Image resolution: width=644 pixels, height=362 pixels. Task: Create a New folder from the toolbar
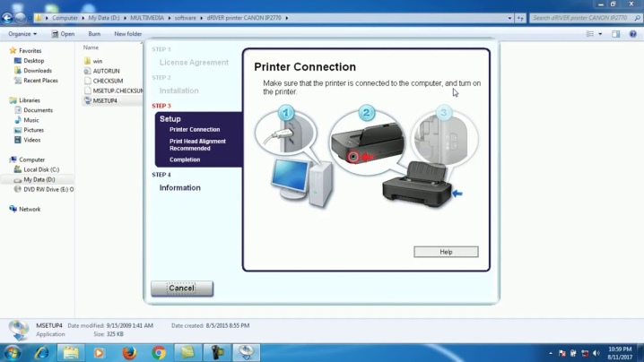pyautogui.click(x=127, y=34)
